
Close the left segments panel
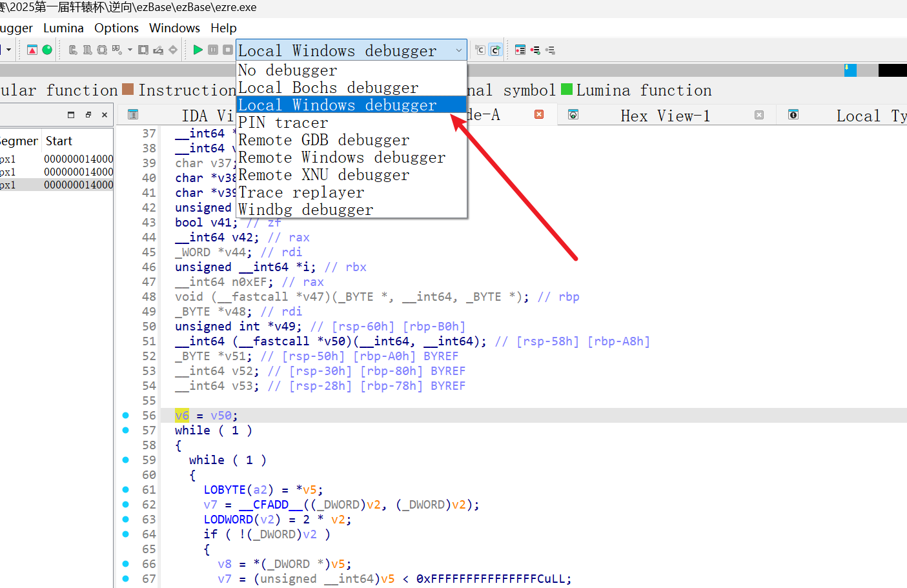(105, 115)
